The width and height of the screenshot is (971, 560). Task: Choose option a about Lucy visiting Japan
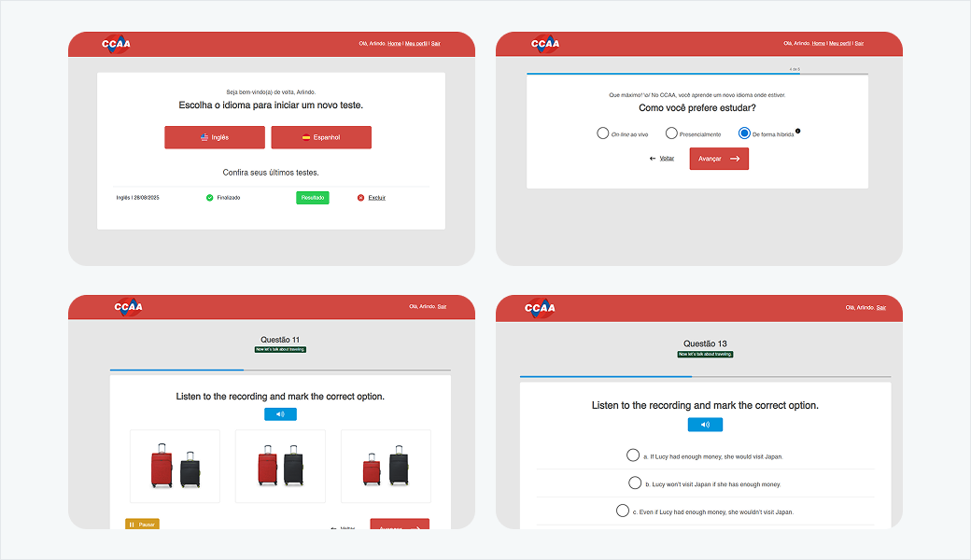click(633, 455)
